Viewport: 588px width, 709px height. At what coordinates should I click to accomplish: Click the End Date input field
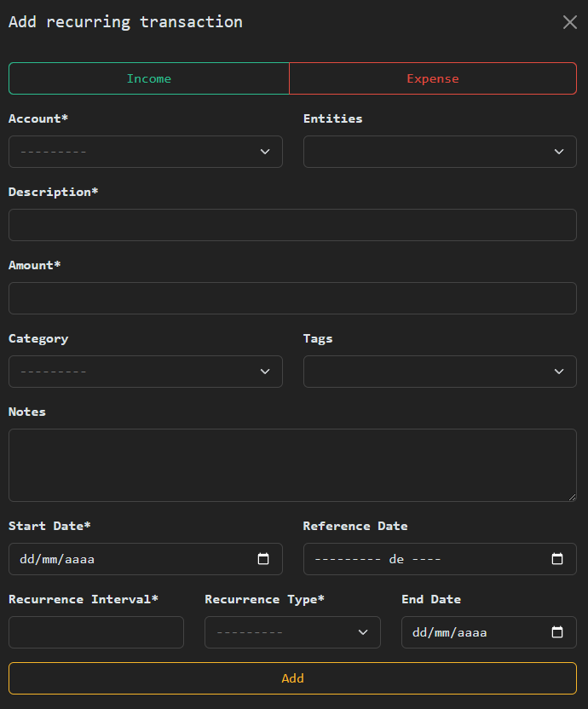[x=469, y=632]
